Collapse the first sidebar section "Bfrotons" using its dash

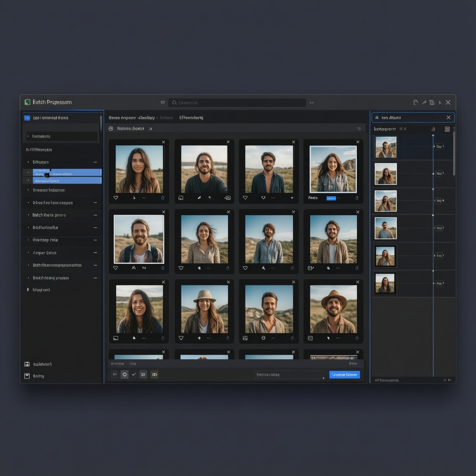(95, 162)
